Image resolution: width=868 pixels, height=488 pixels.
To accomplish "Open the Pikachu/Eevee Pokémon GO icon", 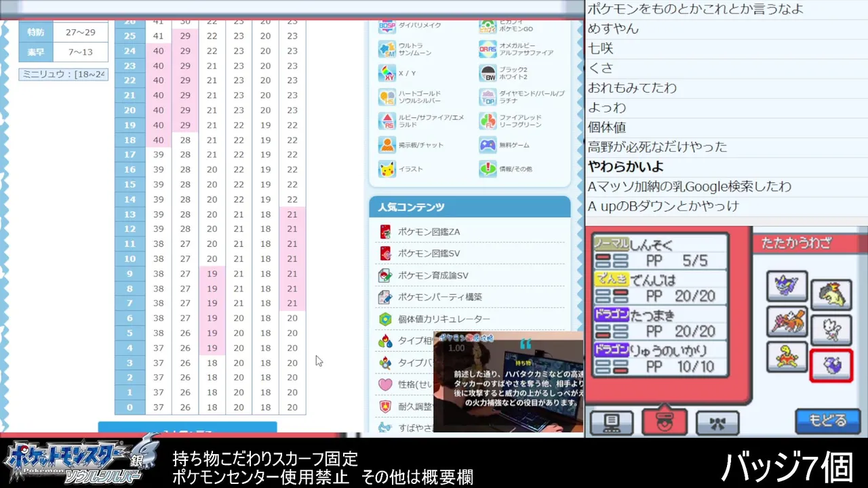I will pos(488,26).
